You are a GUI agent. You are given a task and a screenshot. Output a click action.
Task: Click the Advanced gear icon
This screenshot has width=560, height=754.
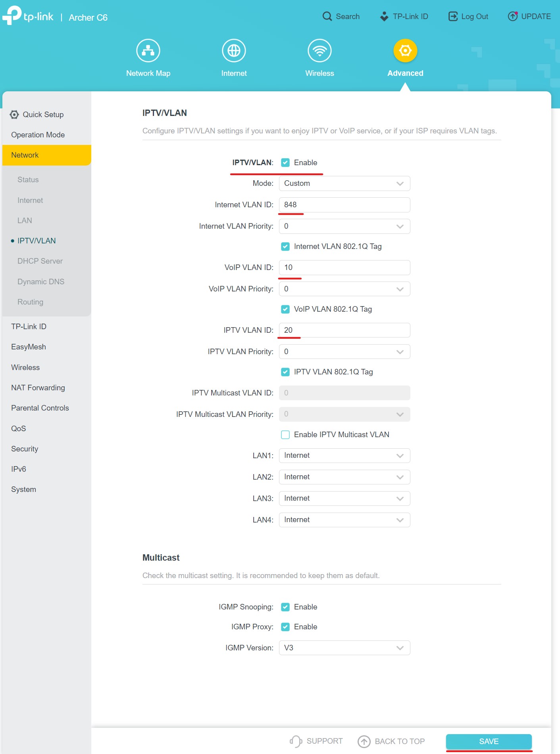click(405, 51)
